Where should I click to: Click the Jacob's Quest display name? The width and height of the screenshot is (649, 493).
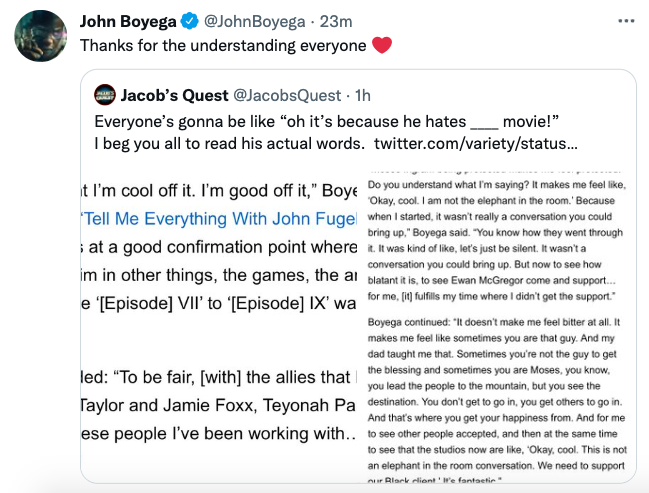(x=174, y=95)
